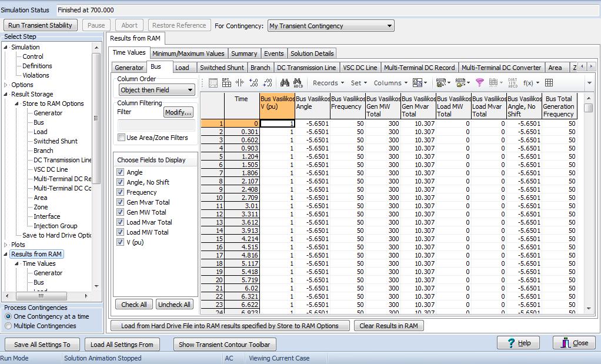Click the SORT 1234 ABCD icon
The width and height of the screenshot is (601, 364).
tap(512, 83)
